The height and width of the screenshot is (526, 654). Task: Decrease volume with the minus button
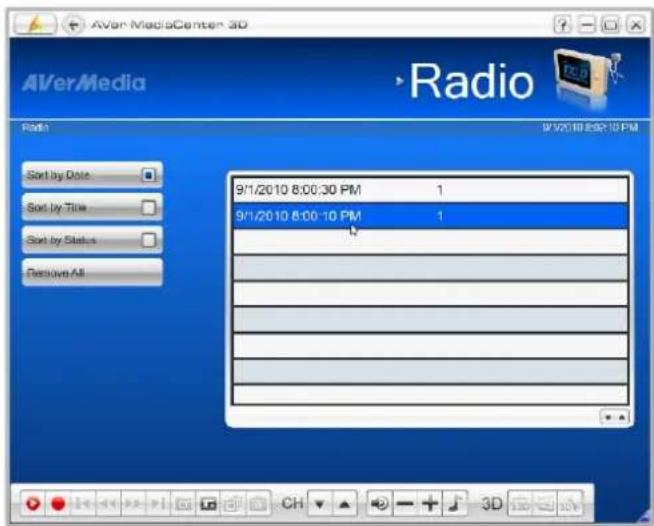coord(405,504)
